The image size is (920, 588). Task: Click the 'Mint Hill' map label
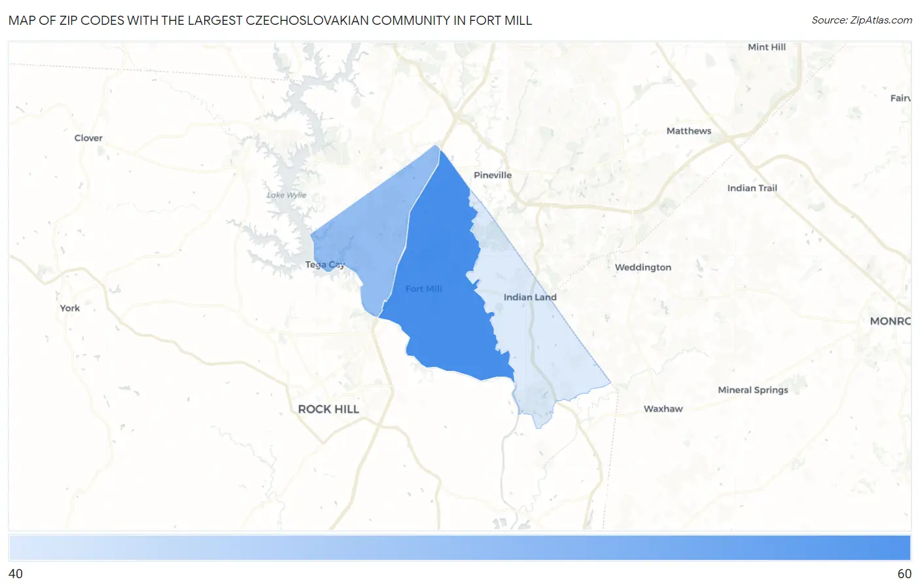(767, 47)
